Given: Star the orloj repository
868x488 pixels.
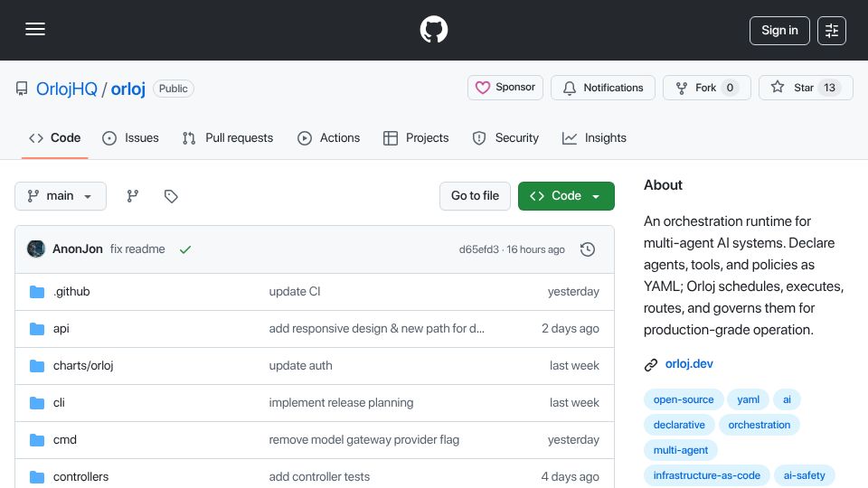Looking at the screenshot, I should click(x=806, y=88).
